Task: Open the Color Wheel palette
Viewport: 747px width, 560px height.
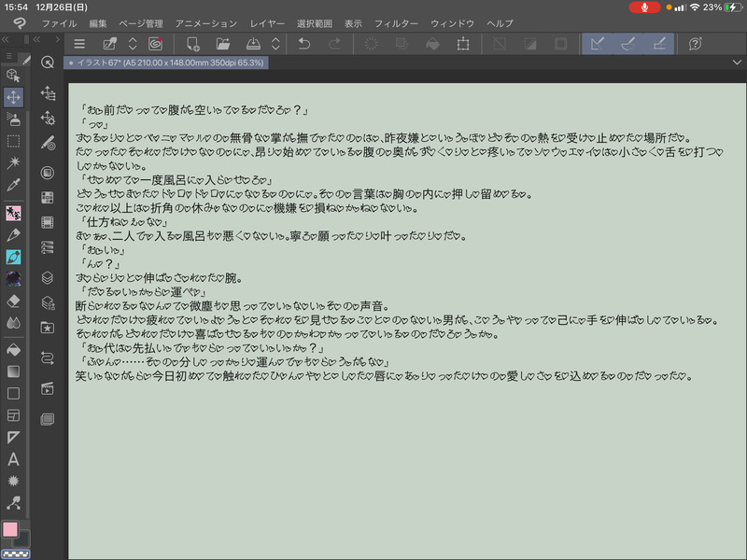Action: coord(48,173)
